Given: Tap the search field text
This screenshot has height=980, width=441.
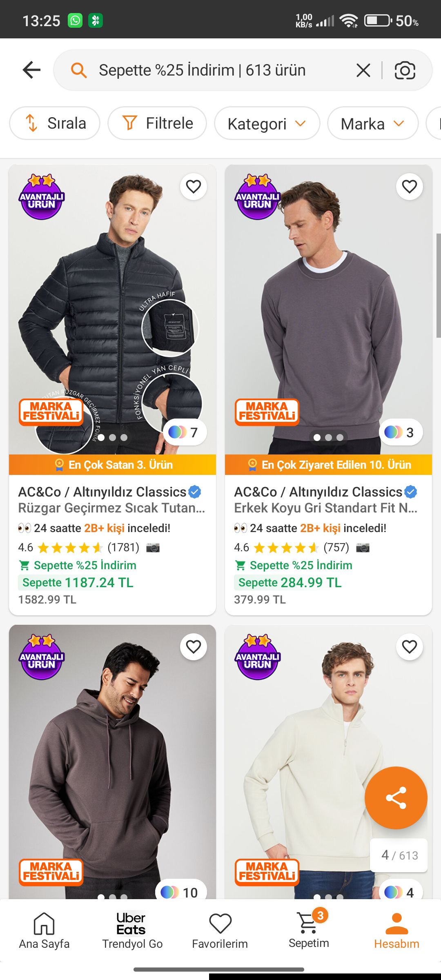Looking at the screenshot, I should tap(202, 70).
